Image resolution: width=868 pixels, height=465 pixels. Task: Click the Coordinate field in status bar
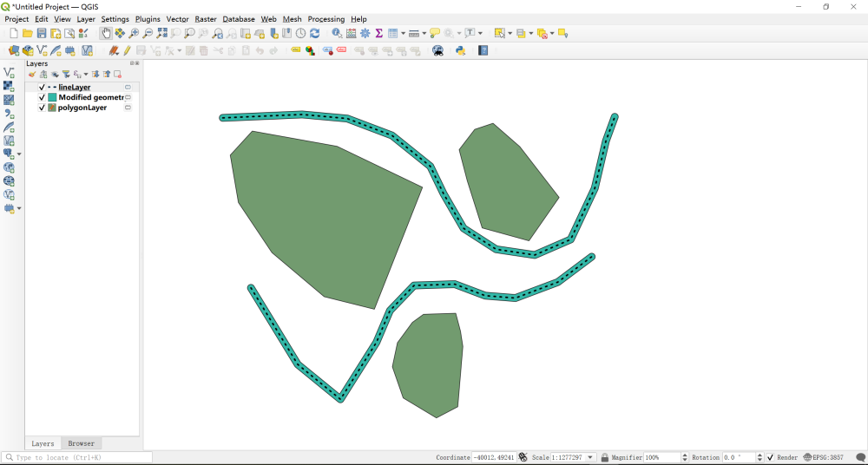coord(494,458)
